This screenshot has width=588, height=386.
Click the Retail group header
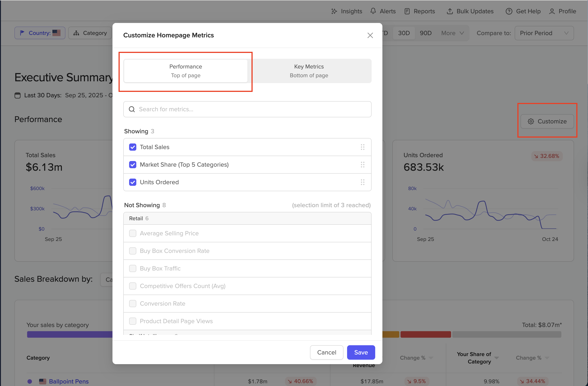(x=247, y=218)
